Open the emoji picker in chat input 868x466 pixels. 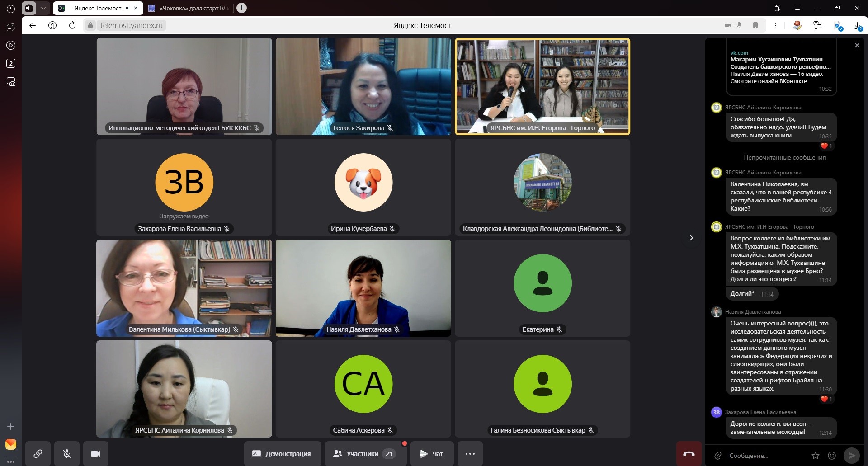[x=832, y=456]
